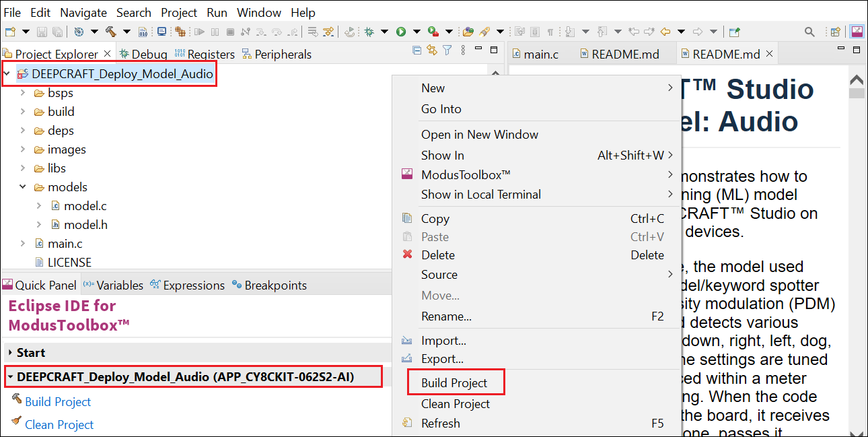This screenshot has height=437, width=868.
Task: Switch to the Variables tab
Action: (x=113, y=285)
